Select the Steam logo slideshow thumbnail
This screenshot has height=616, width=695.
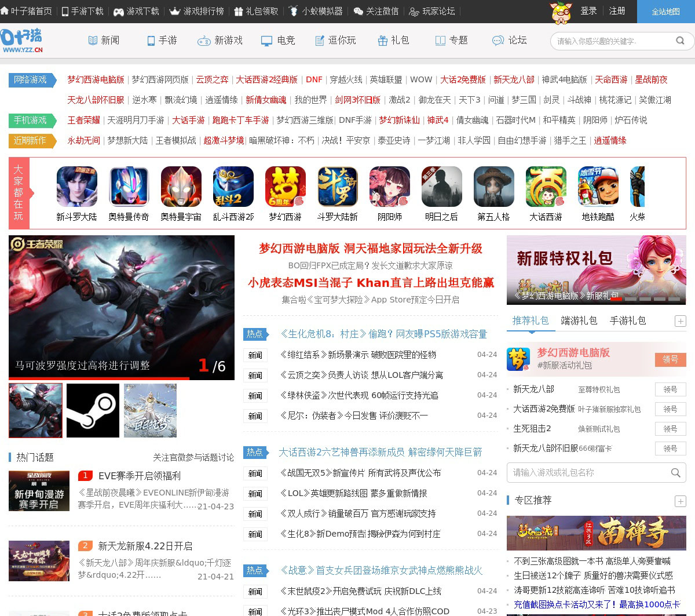click(x=93, y=410)
